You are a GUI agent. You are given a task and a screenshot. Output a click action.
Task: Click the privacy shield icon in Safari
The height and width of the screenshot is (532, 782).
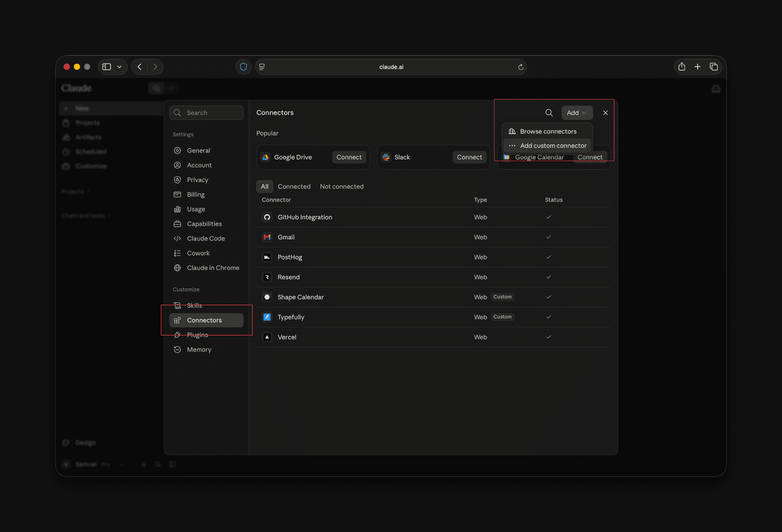pyautogui.click(x=243, y=67)
